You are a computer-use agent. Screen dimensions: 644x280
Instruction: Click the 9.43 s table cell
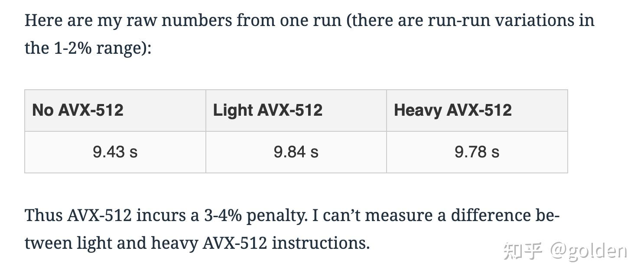tap(115, 152)
